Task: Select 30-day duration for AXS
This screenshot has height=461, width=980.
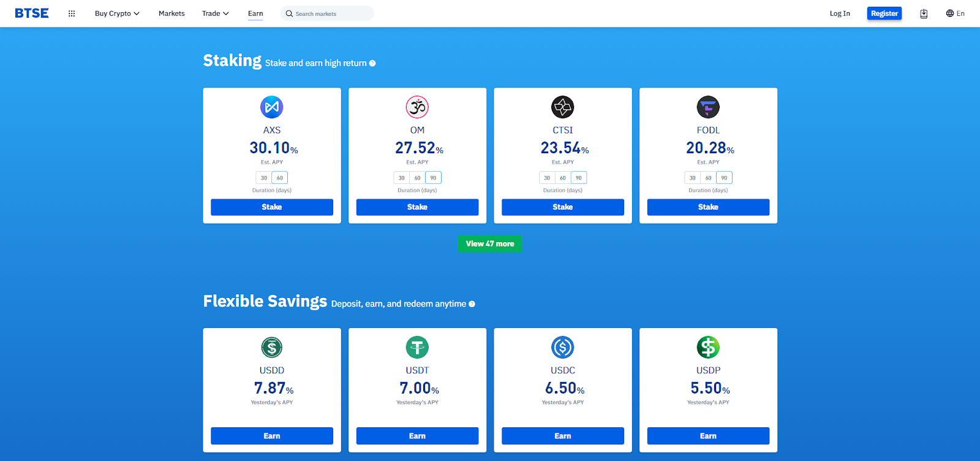Action: (x=264, y=178)
